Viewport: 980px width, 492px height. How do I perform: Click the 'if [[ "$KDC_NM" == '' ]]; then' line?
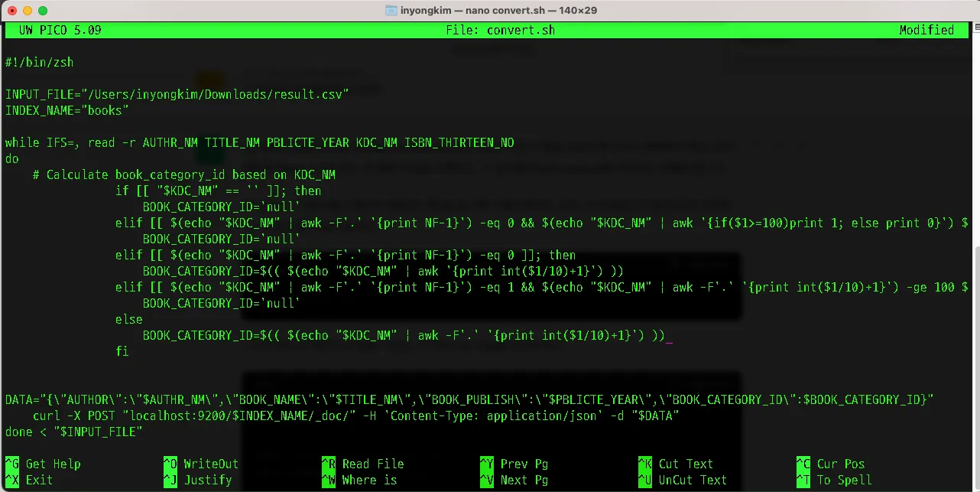pyautogui.click(x=219, y=191)
